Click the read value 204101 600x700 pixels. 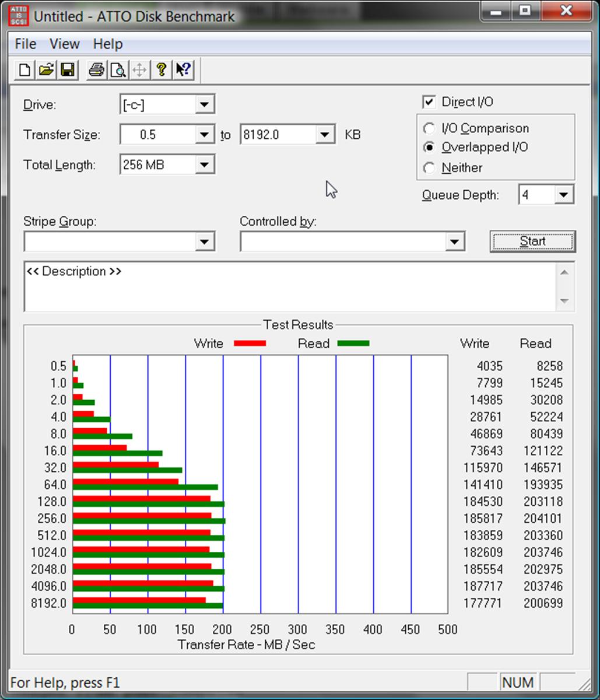(543, 519)
